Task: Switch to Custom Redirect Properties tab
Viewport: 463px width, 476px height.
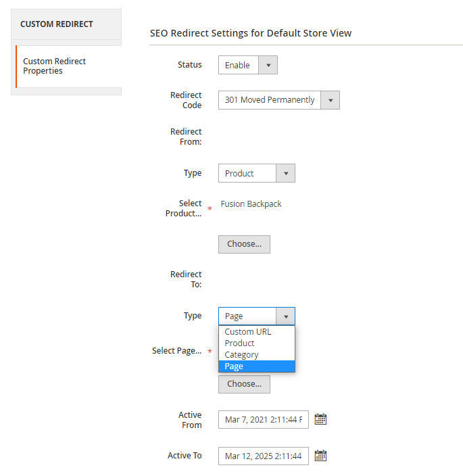Action: click(55, 66)
